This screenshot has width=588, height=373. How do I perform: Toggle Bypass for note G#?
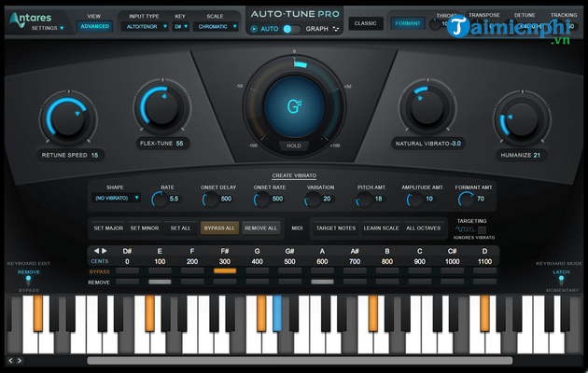(290, 270)
